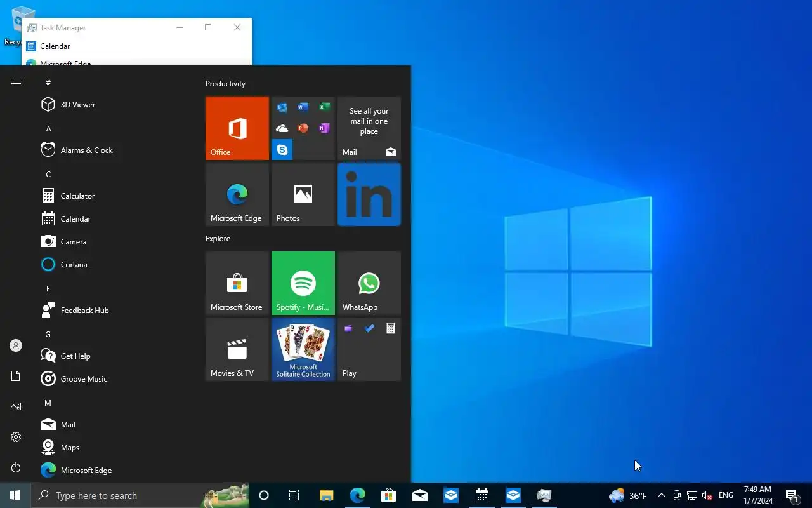Open File Explorer from the taskbar
The image size is (812, 508).
(x=326, y=495)
